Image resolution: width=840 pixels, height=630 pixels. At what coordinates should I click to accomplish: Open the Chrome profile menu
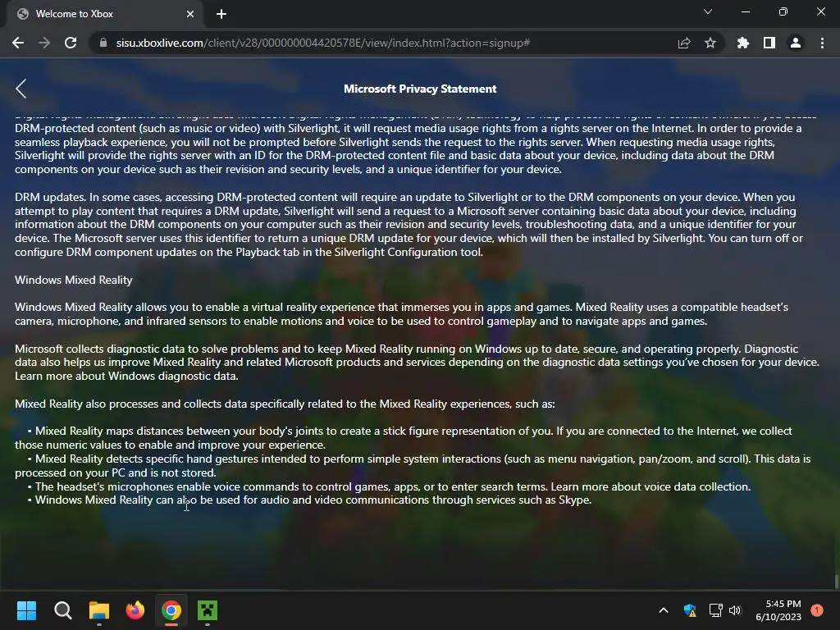click(x=796, y=43)
